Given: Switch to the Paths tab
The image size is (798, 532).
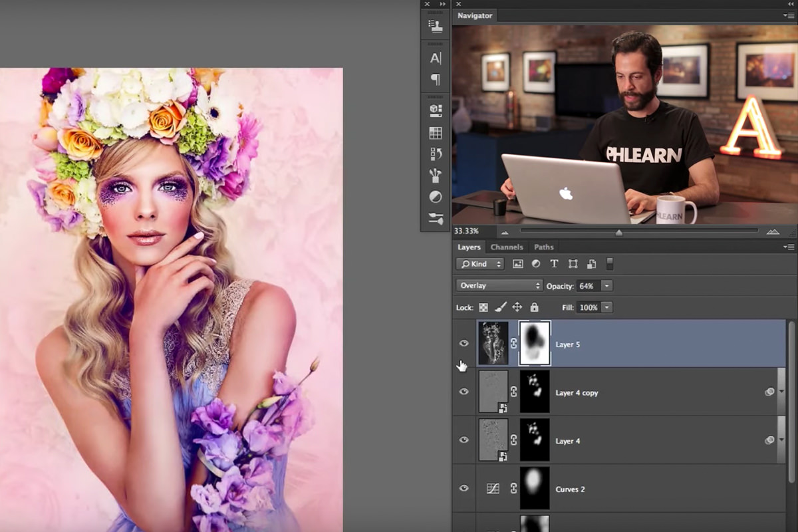Looking at the screenshot, I should tap(543, 247).
